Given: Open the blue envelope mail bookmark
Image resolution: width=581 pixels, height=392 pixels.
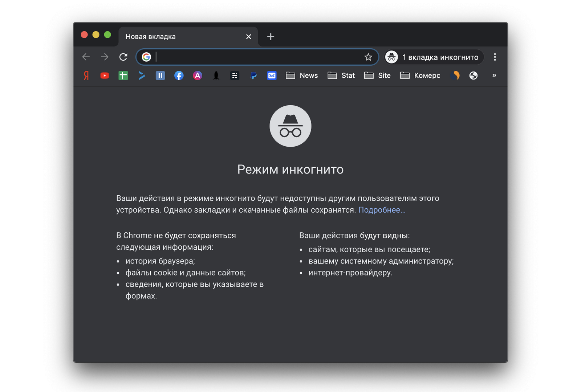Looking at the screenshot, I should pos(272,75).
